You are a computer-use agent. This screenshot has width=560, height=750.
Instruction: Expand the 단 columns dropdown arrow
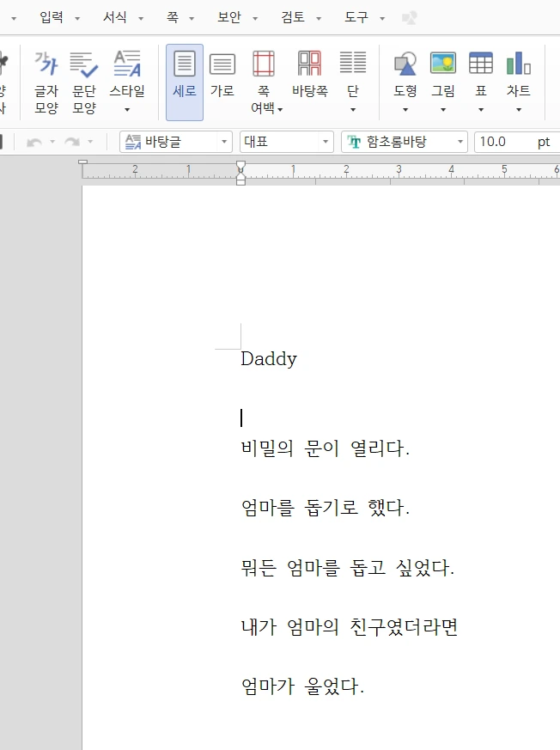(x=353, y=110)
